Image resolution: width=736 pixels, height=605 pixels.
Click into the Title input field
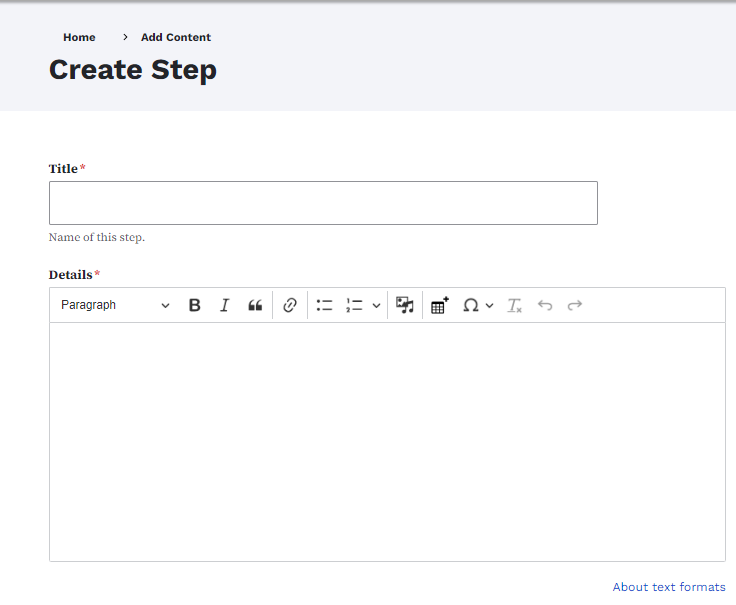click(x=323, y=203)
